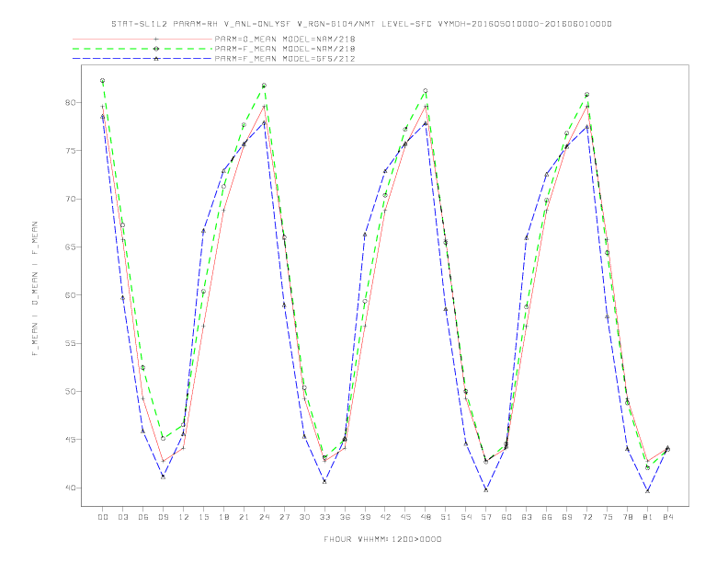
Task: Click y-axis tick label 70
Action: 70,199
